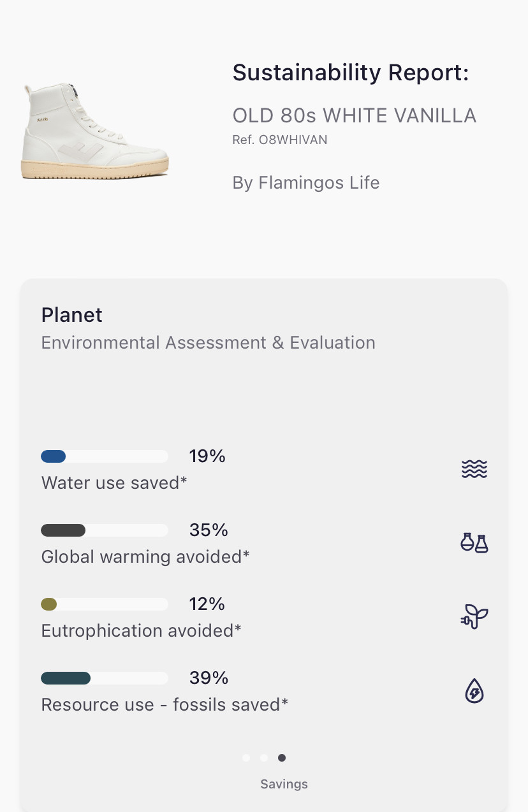Click the global warming flasks icon
This screenshot has height=812, width=528.
474,543
